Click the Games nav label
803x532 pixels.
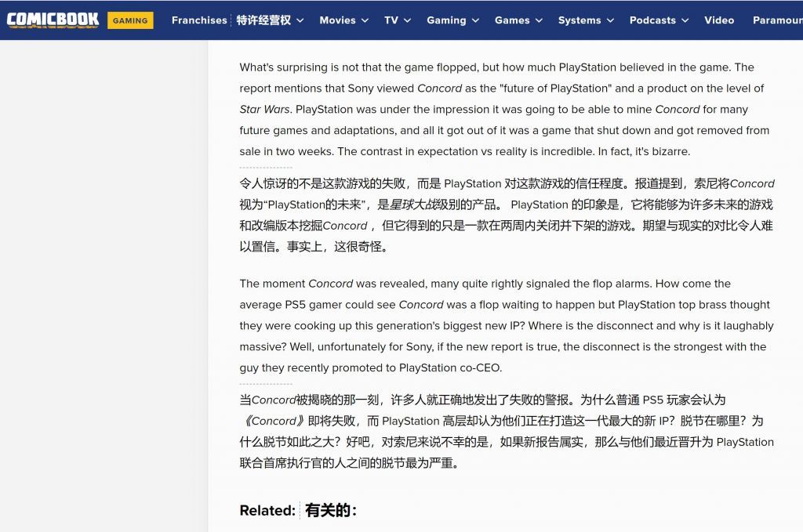[x=512, y=20]
